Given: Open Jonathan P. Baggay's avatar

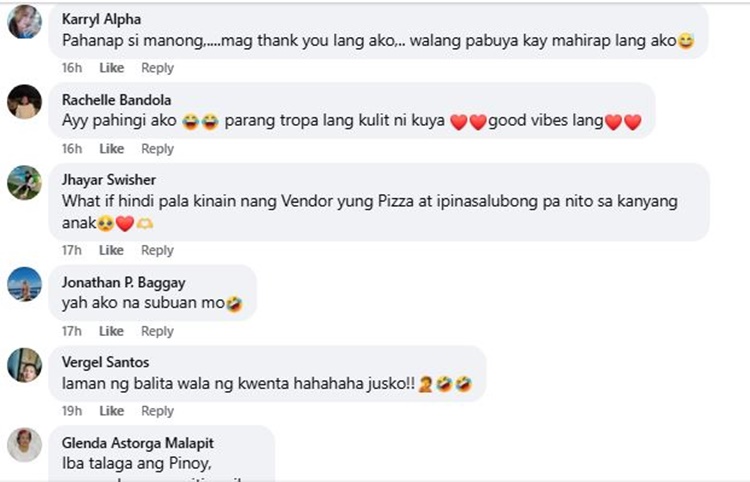Looking at the screenshot, I should pyautogui.click(x=24, y=284).
